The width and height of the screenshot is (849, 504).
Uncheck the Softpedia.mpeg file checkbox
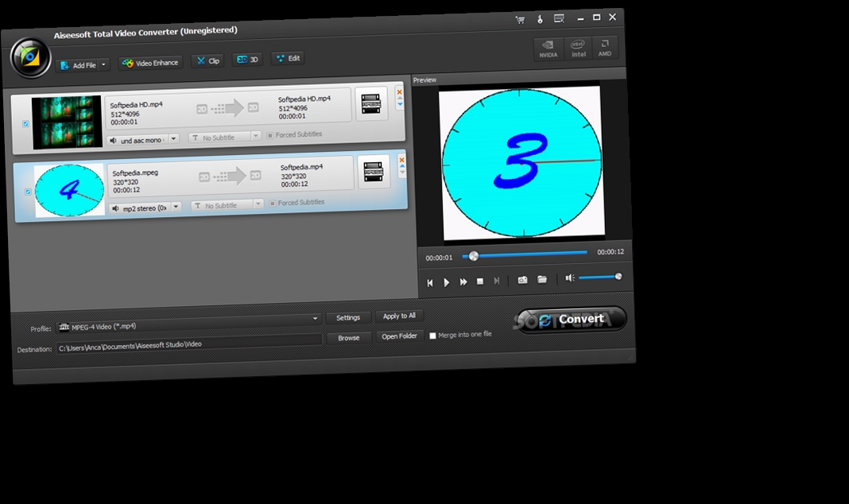(28, 192)
